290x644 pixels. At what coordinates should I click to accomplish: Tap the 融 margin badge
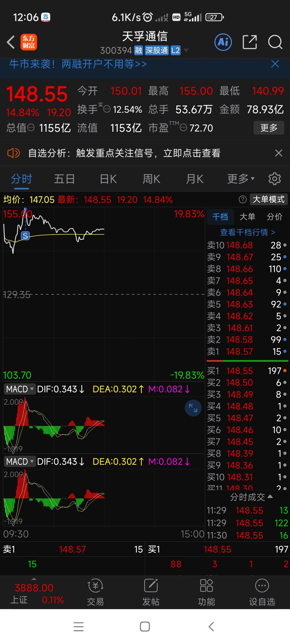click(x=139, y=50)
